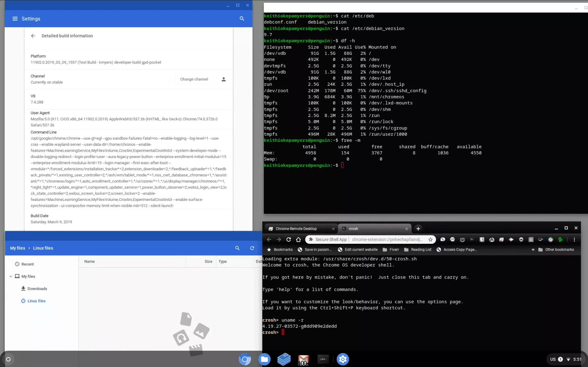
Task: Open the Terminal beta app from shelf
Action: pos(323,359)
